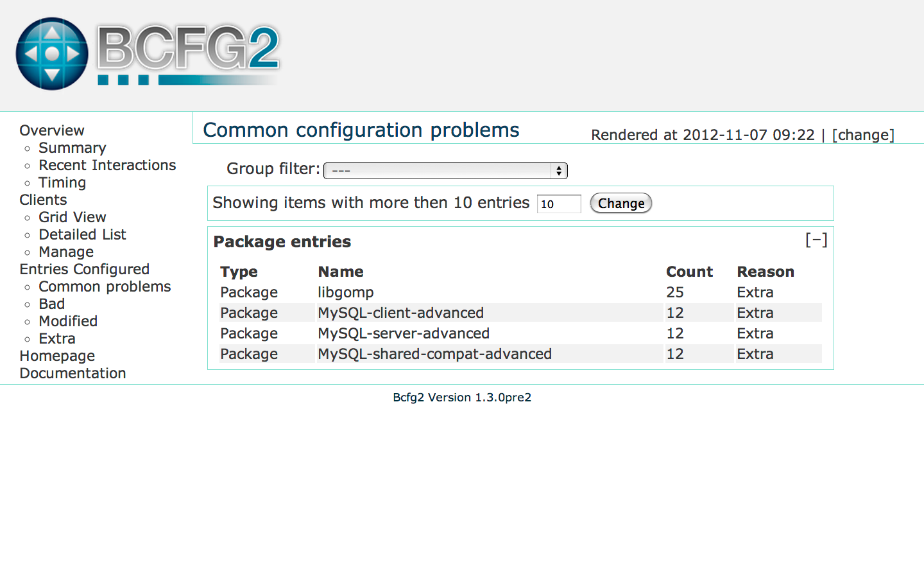
Task: Click the Change button
Action: tap(620, 204)
